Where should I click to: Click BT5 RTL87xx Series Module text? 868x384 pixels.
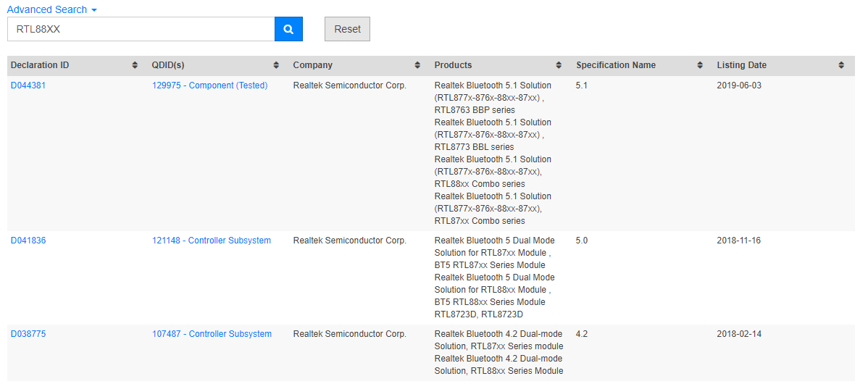pos(490,264)
